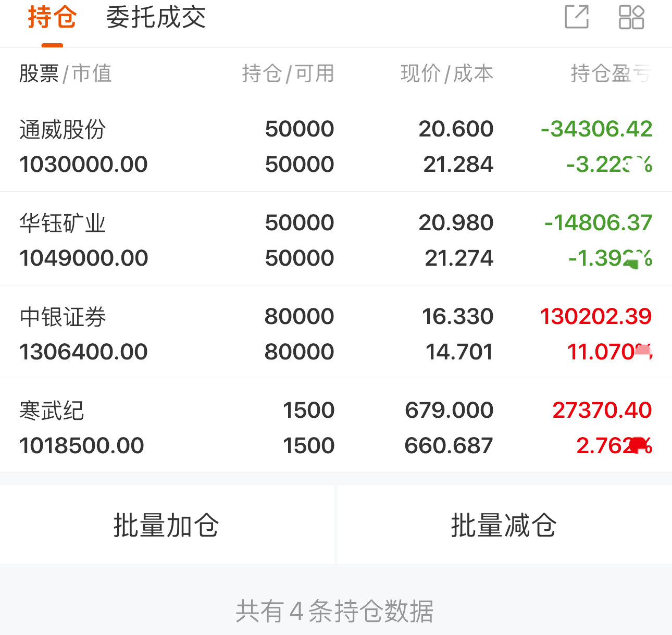Switch to the 委托成交 tab
This screenshot has width=672, height=635.
[x=156, y=17]
